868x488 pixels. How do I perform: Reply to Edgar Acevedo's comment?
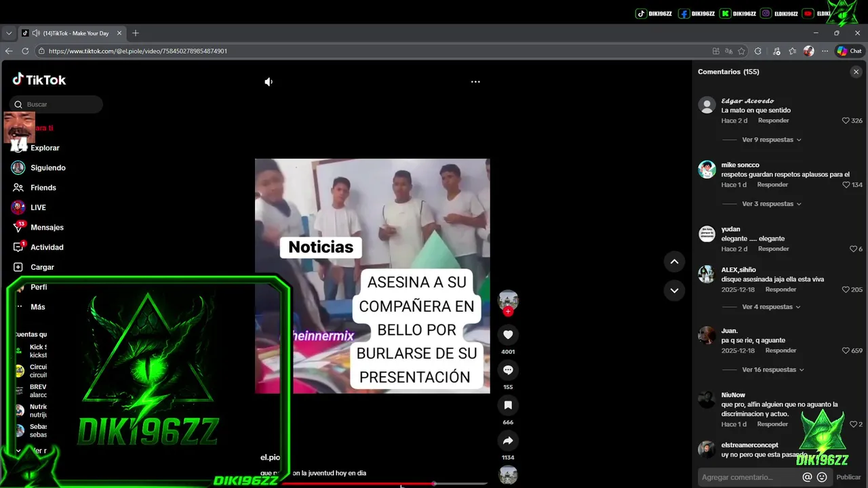tap(773, 121)
